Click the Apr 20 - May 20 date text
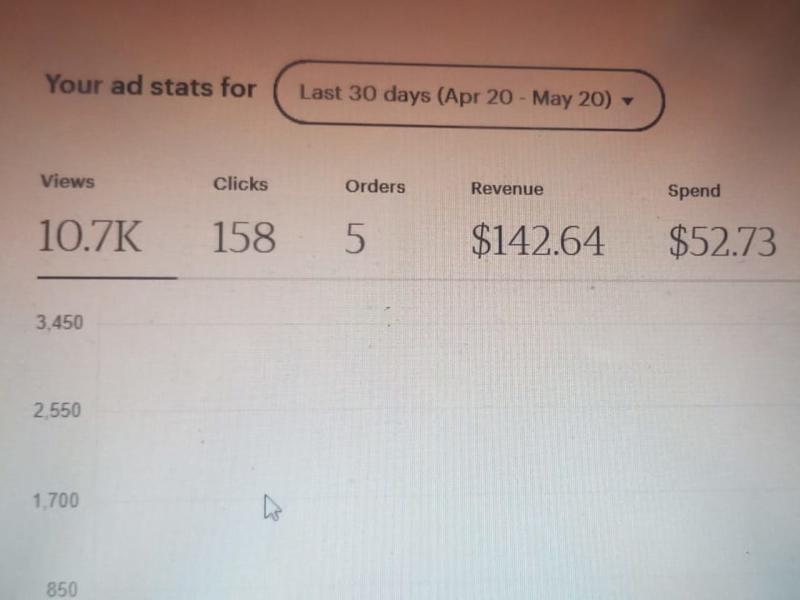 (x=524, y=97)
